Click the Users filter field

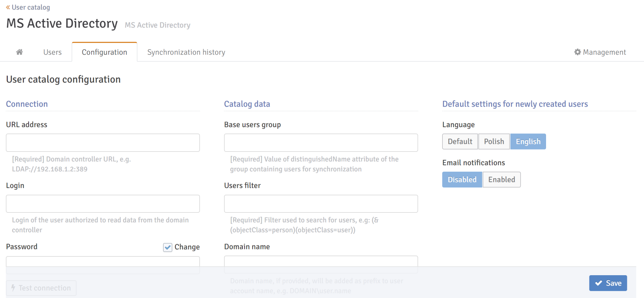pyautogui.click(x=321, y=204)
